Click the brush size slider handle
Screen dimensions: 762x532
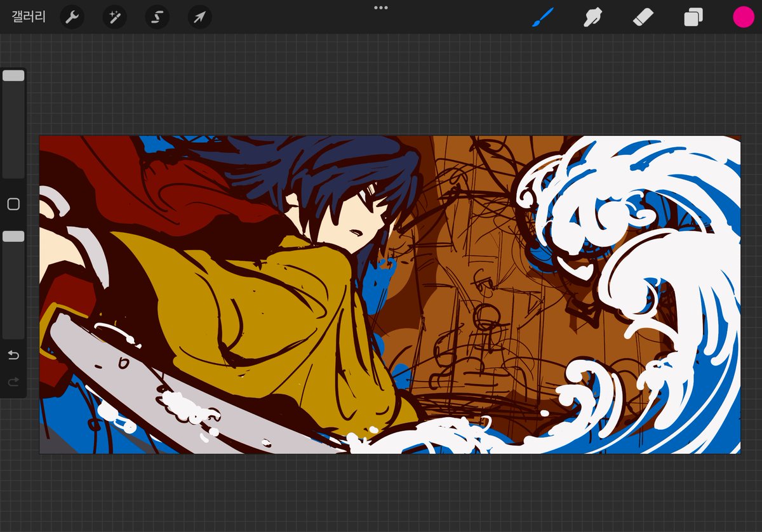point(13,76)
